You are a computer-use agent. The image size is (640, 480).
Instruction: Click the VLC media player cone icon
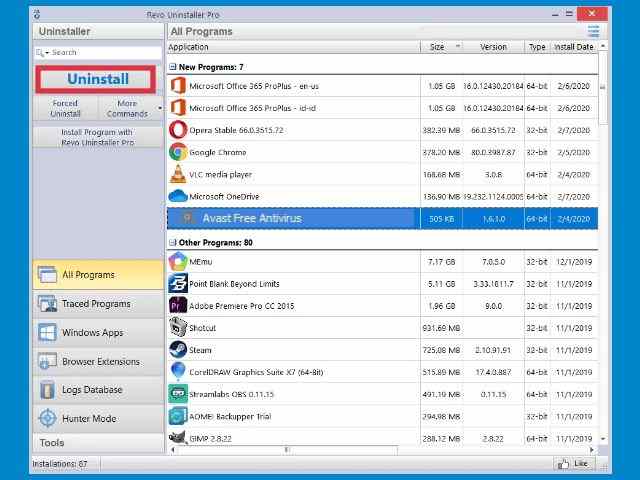point(178,174)
